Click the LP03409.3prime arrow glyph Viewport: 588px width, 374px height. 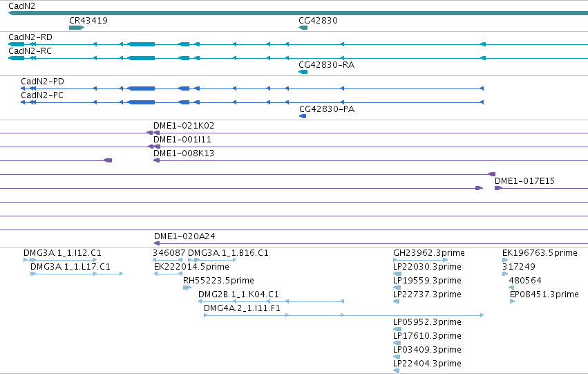(397, 357)
